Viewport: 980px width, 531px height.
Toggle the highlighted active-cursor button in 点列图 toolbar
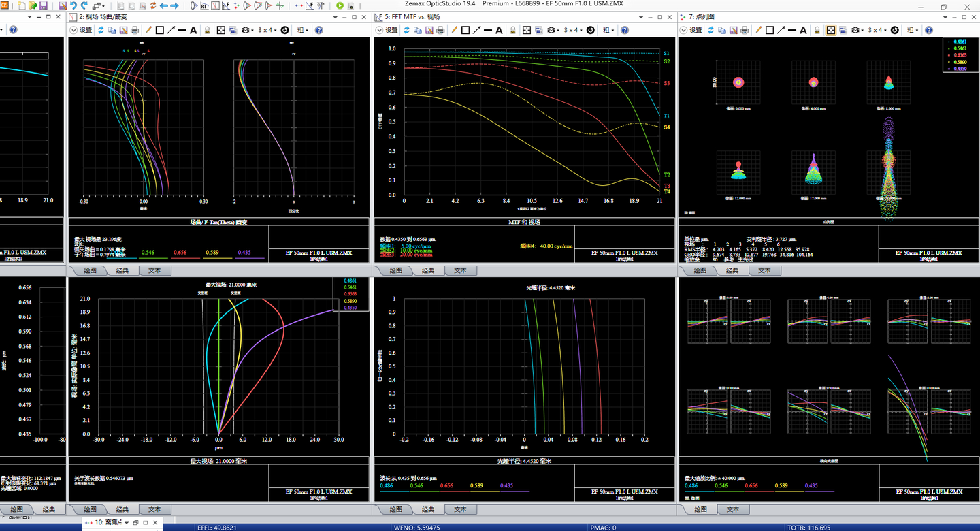831,30
